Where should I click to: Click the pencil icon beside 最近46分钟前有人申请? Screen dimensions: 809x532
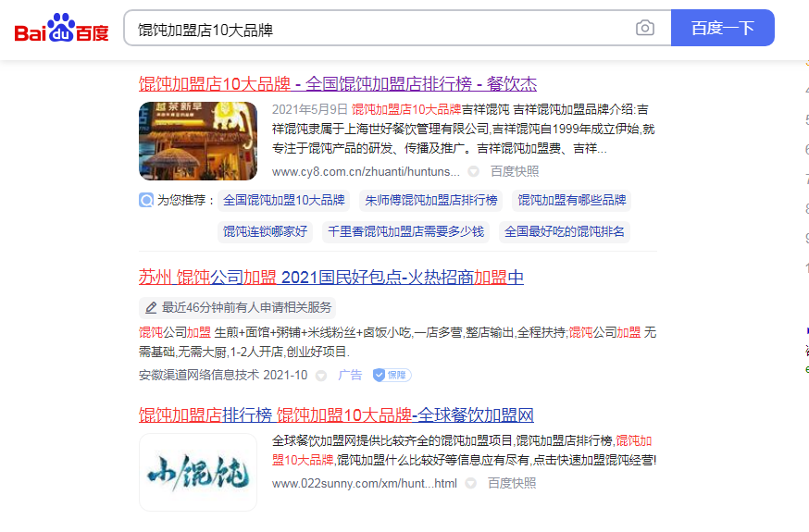tap(151, 308)
